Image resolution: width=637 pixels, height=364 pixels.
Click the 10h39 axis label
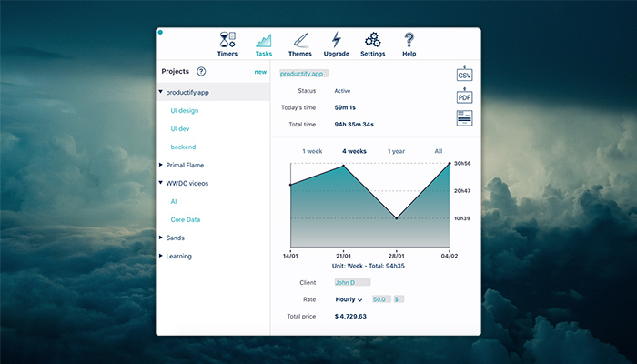[462, 218]
